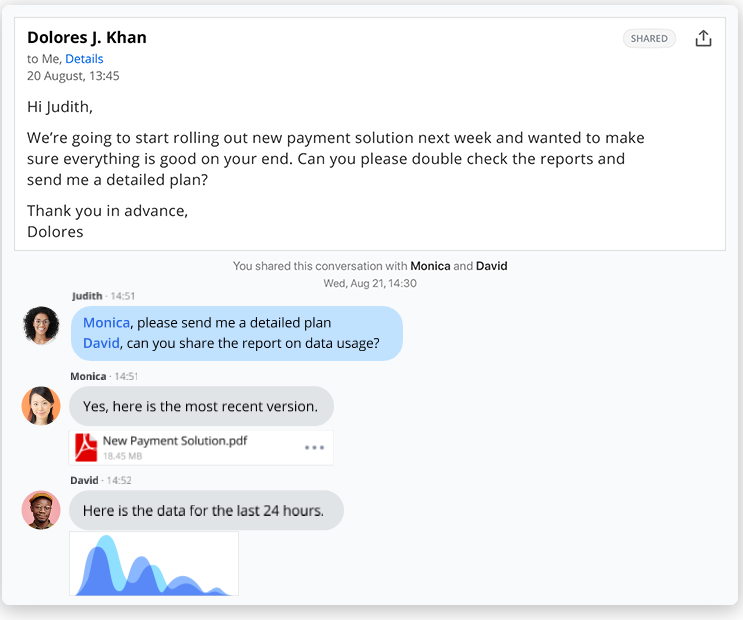Click the share/export icon at top right
Image resolution: width=743 pixels, height=620 pixels.
703,38
